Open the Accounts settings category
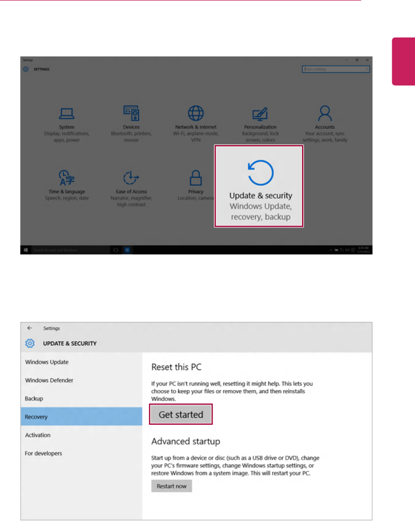415x532 pixels. (325, 124)
